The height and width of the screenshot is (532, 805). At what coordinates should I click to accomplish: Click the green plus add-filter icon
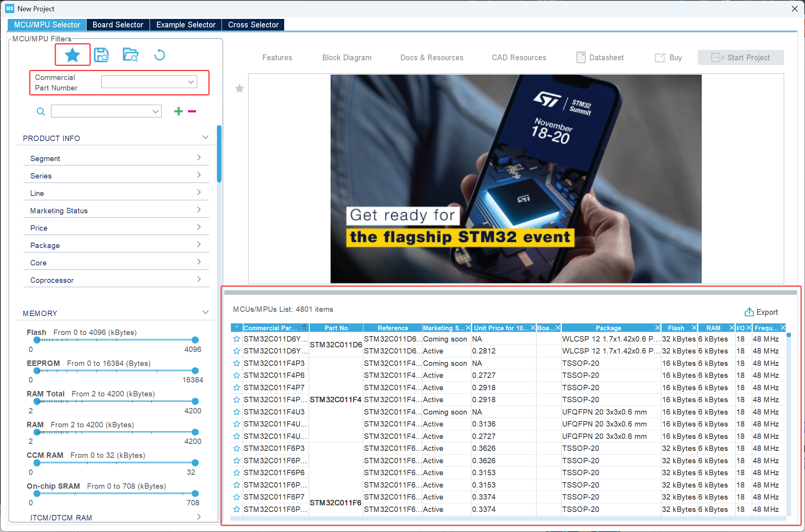click(x=178, y=112)
